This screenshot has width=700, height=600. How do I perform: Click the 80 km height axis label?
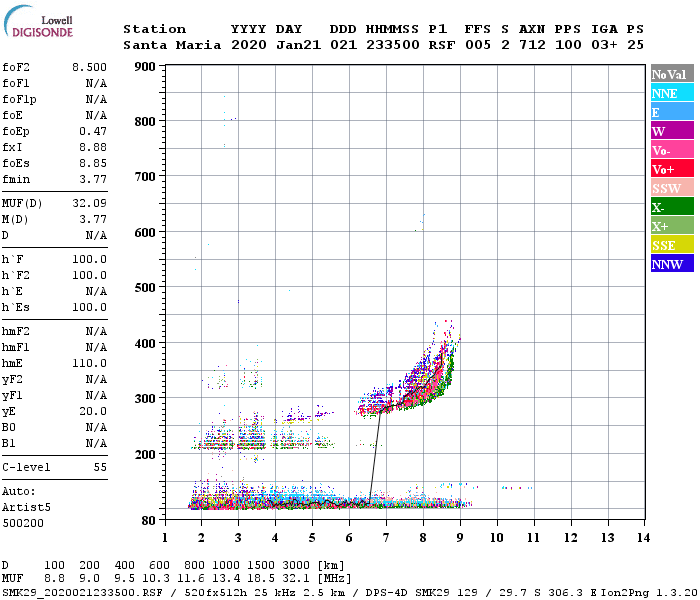(149, 520)
